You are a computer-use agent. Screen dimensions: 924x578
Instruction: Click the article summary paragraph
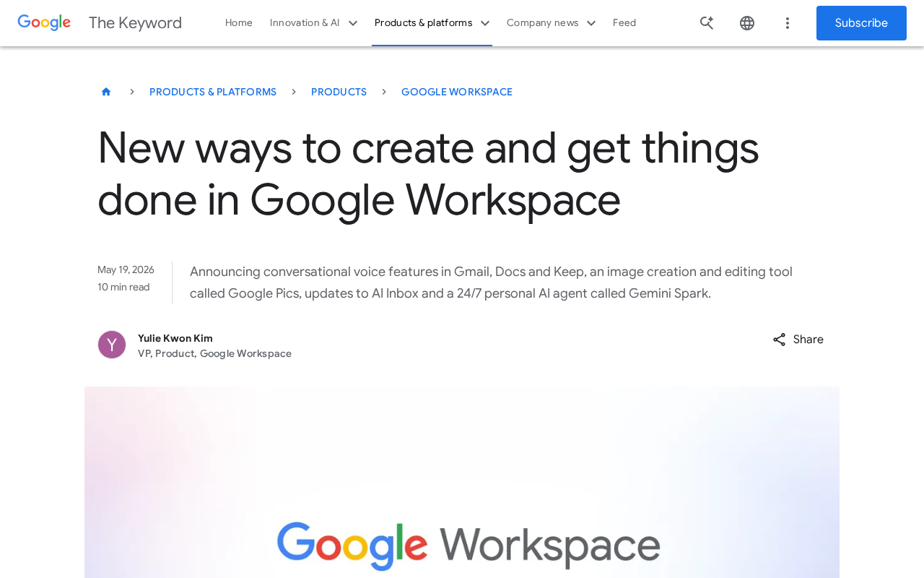pos(491,282)
